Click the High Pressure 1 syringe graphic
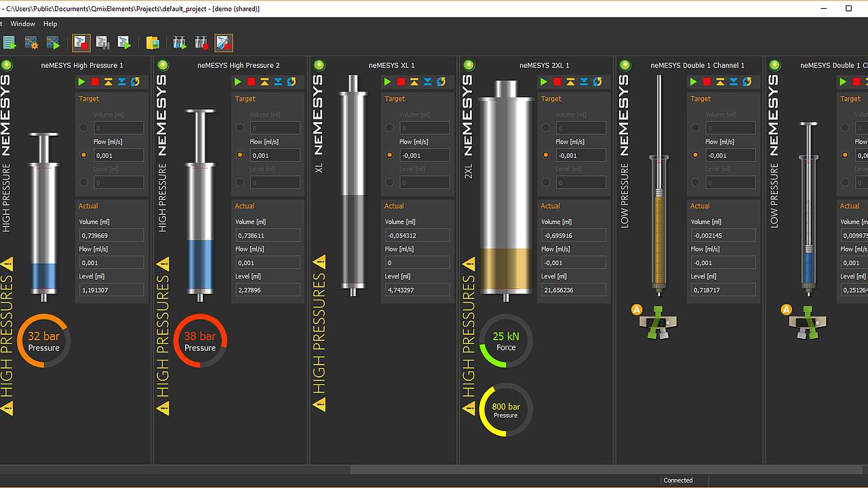 click(44, 217)
